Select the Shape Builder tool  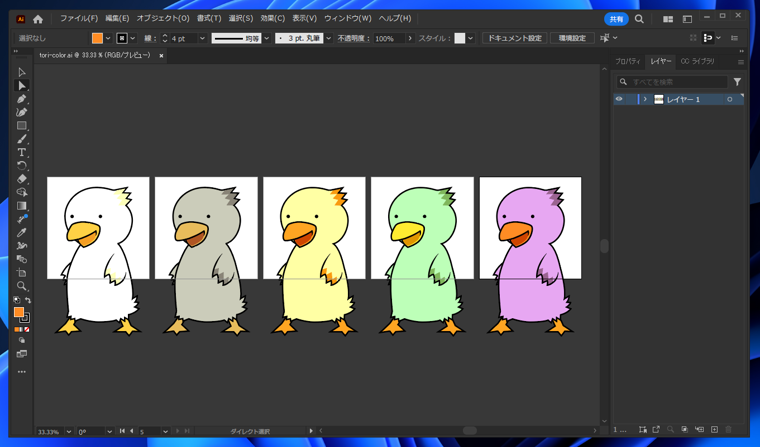pos(22,192)
